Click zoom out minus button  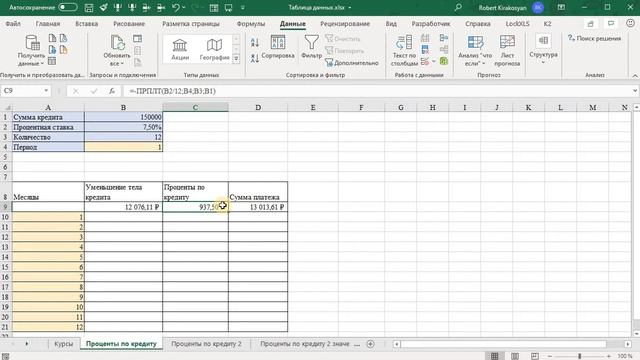(549, 356)
